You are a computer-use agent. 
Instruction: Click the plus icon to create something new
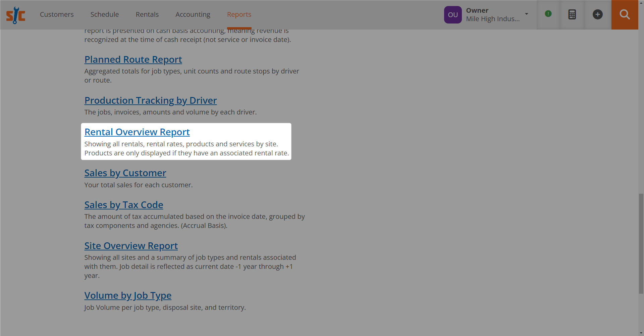[x=598, y=14]
